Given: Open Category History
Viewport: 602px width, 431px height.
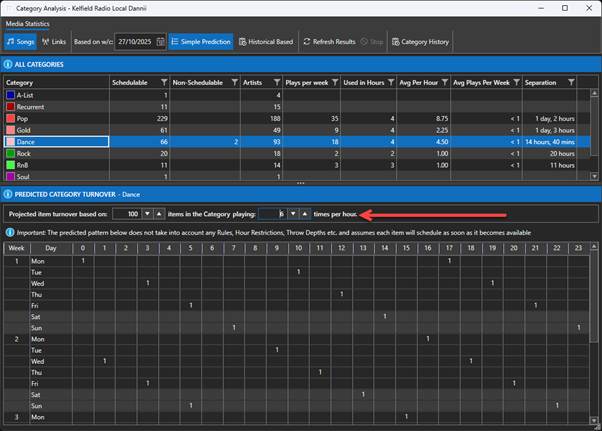Looking at the screenshot, I should [420, 42].
